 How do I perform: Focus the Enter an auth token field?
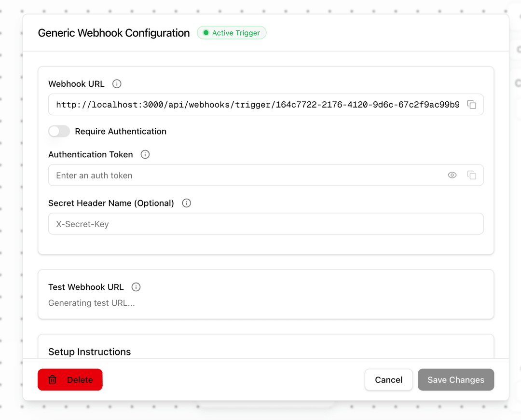tap(266, 175)
